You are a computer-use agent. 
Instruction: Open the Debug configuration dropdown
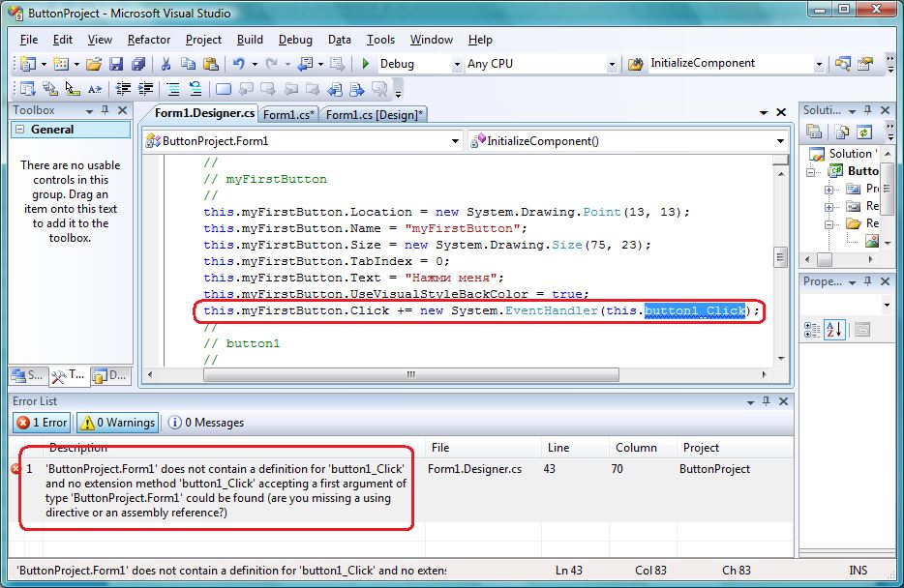[x=457, y=64]
